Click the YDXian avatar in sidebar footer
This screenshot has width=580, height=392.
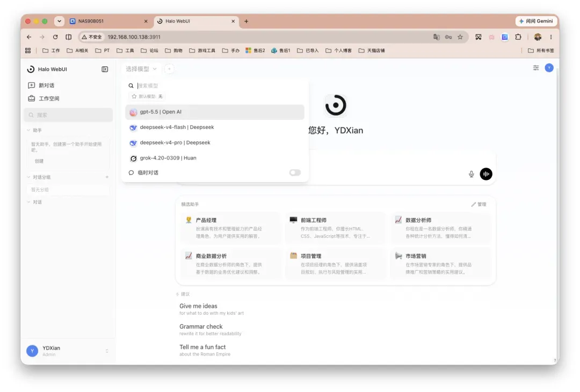(x=32, y=351)
